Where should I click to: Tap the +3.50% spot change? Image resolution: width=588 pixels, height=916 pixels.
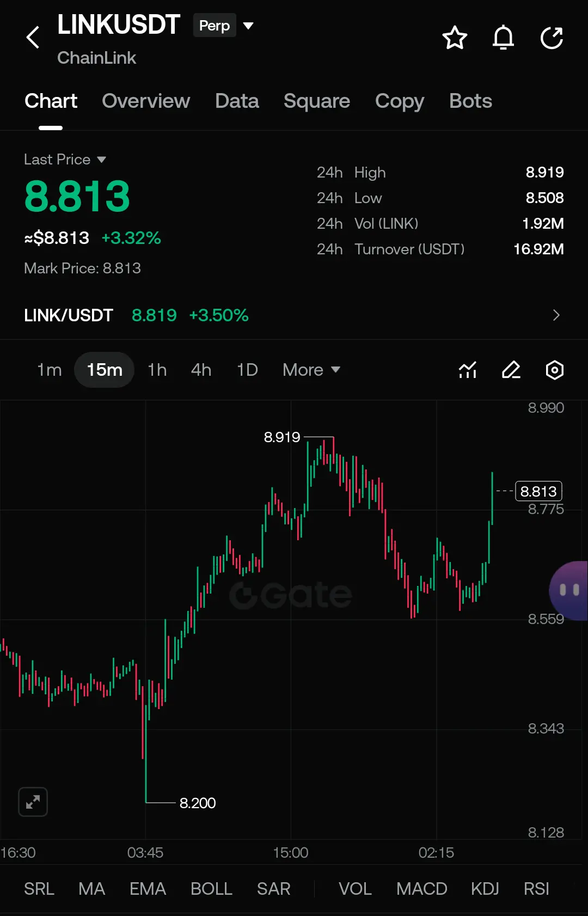coord(219,315)
